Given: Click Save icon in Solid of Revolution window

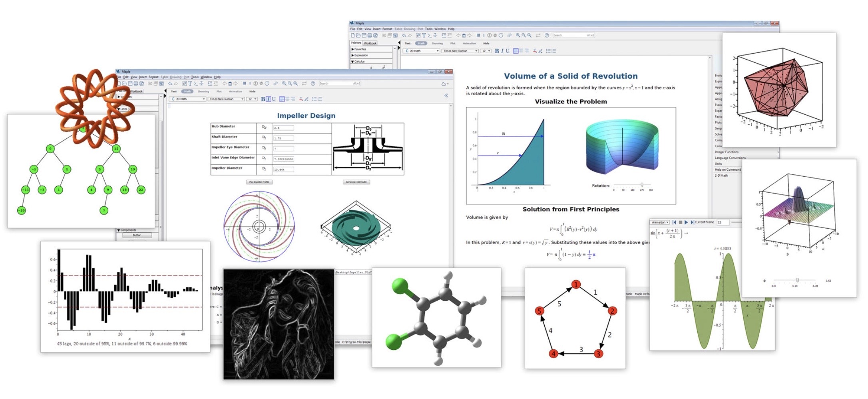Looking at the screenshot, I should [x=364, y=36].
